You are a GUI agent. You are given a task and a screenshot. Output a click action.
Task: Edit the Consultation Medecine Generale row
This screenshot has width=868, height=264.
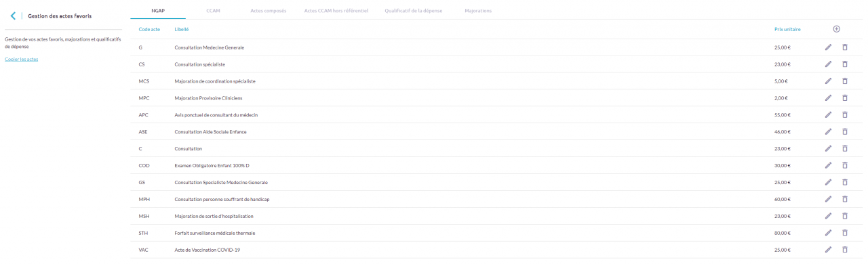(x=828, y=47)
